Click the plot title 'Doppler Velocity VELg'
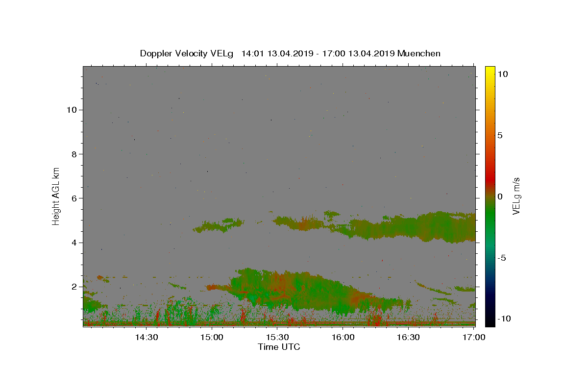The image size is (588, 392). [x=186, y=53]
